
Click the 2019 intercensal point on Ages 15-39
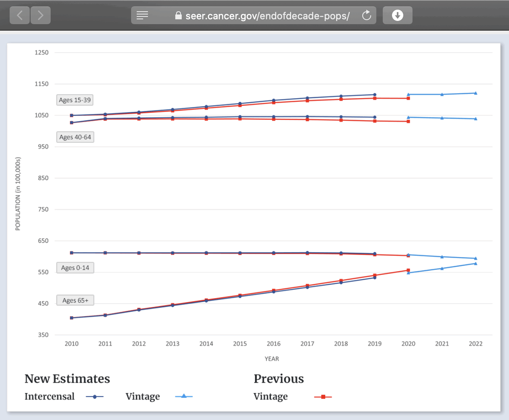(x=375, y=95)
